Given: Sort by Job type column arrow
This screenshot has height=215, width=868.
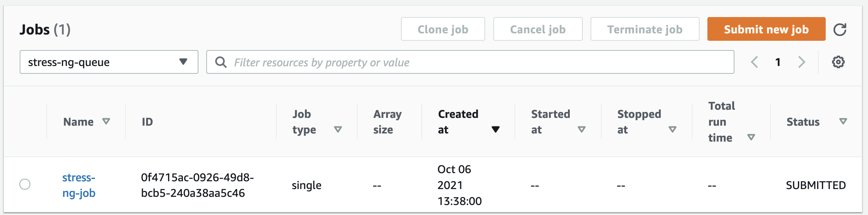Looking at the screenshot, I should point(338,129).
